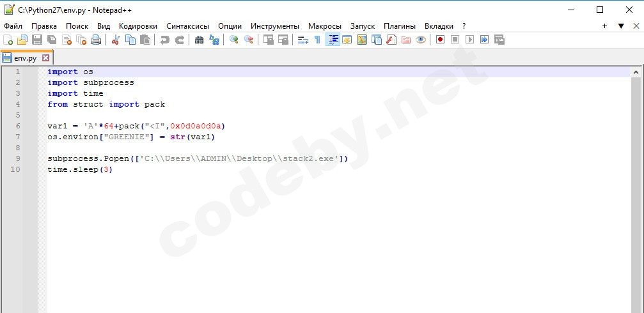Click the Close All documents icon
This screenshot has height=313, width=644.
coord(81,40)
